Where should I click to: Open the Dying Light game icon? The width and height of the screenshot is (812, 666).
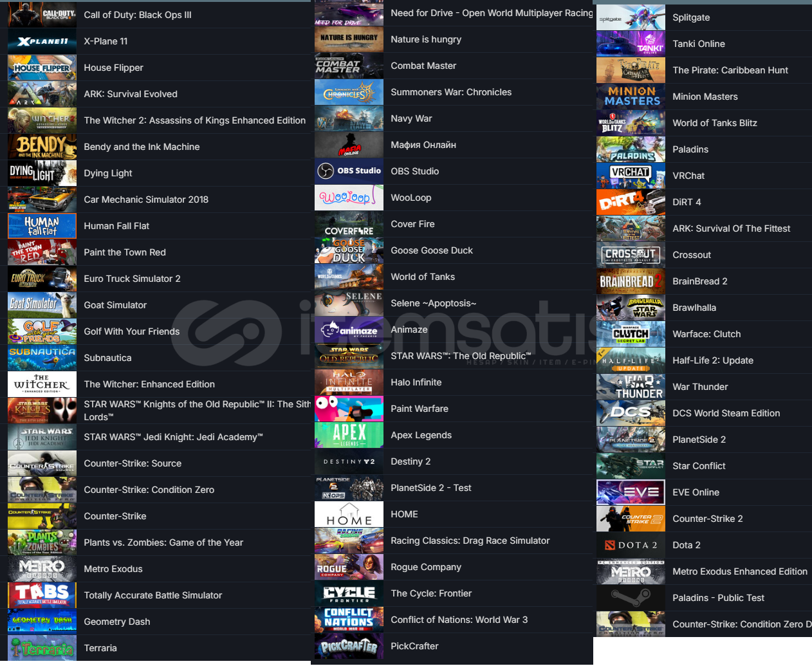point(42,173)
